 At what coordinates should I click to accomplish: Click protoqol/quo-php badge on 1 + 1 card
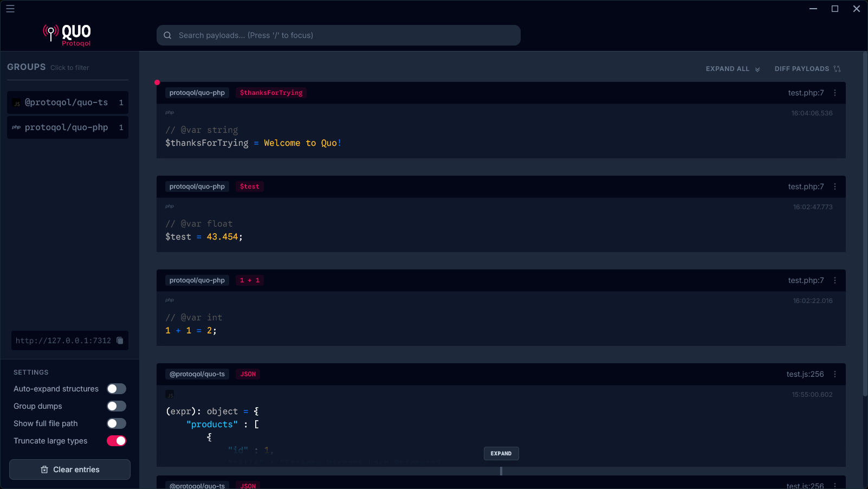click(x=197, y=280)
